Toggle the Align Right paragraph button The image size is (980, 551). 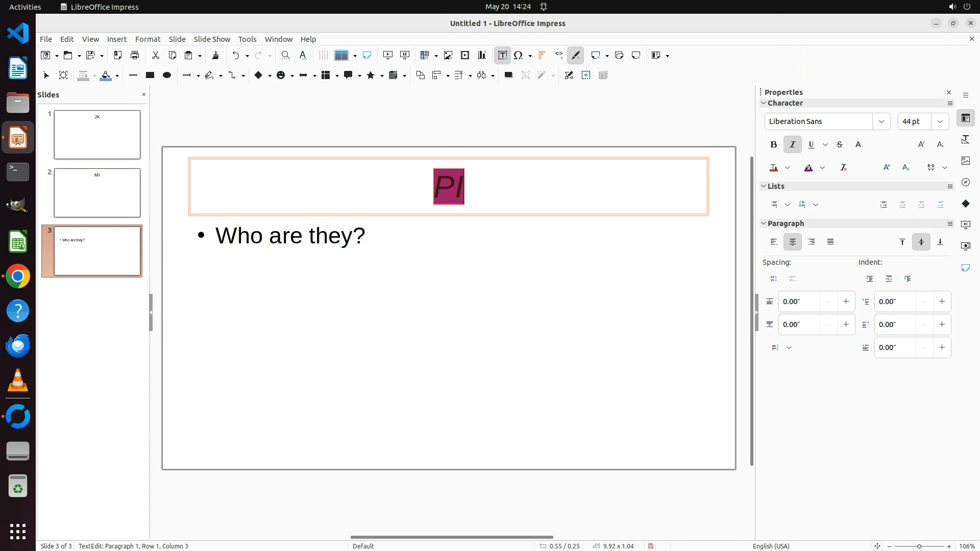[812, 242]
